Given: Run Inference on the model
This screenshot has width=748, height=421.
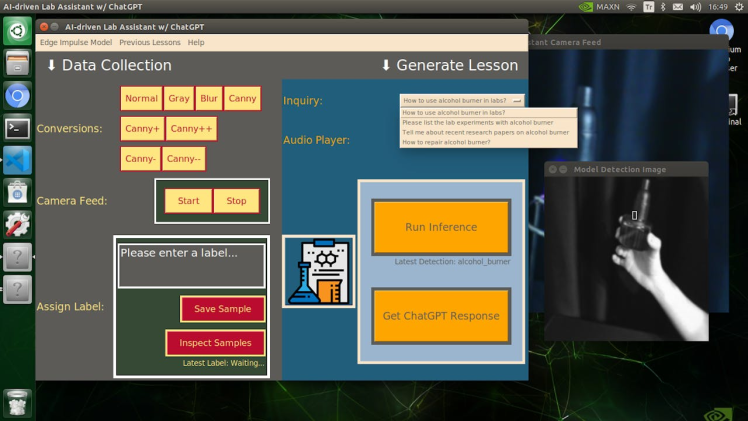Looking at the screenshot, I should (x=441, y=227).
